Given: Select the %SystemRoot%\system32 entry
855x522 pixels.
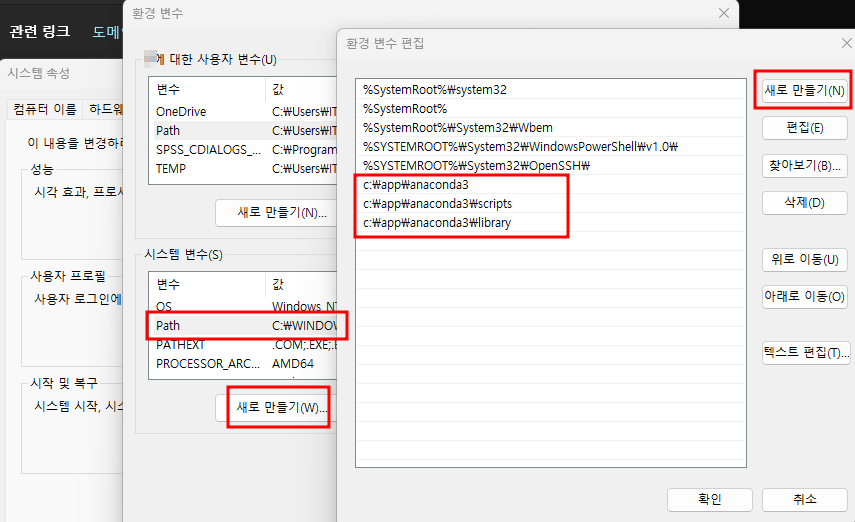Looking at the screenshot, I should pos(551,89).
